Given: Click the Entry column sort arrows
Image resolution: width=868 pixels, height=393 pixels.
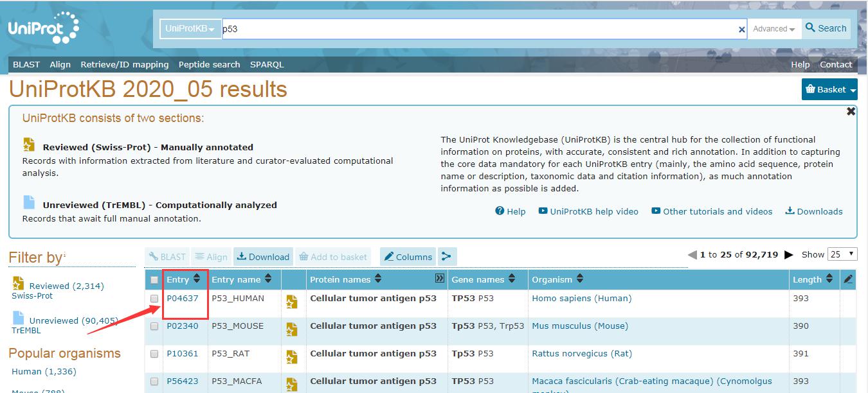Looking at the screenshot, I should 197,279.
